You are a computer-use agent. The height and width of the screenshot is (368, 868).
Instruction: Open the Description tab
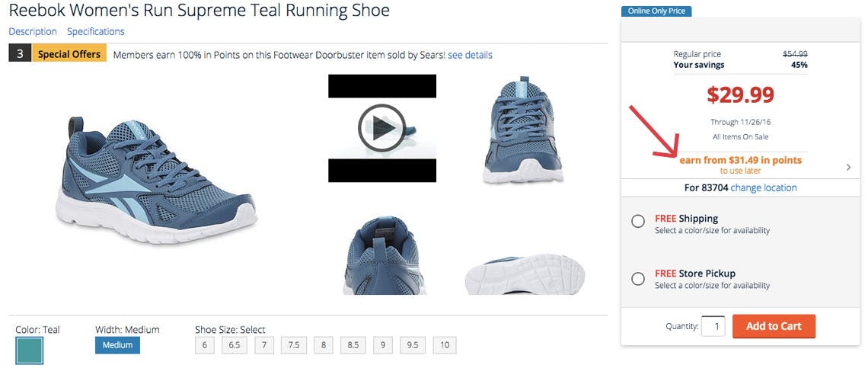coord(33,31)
